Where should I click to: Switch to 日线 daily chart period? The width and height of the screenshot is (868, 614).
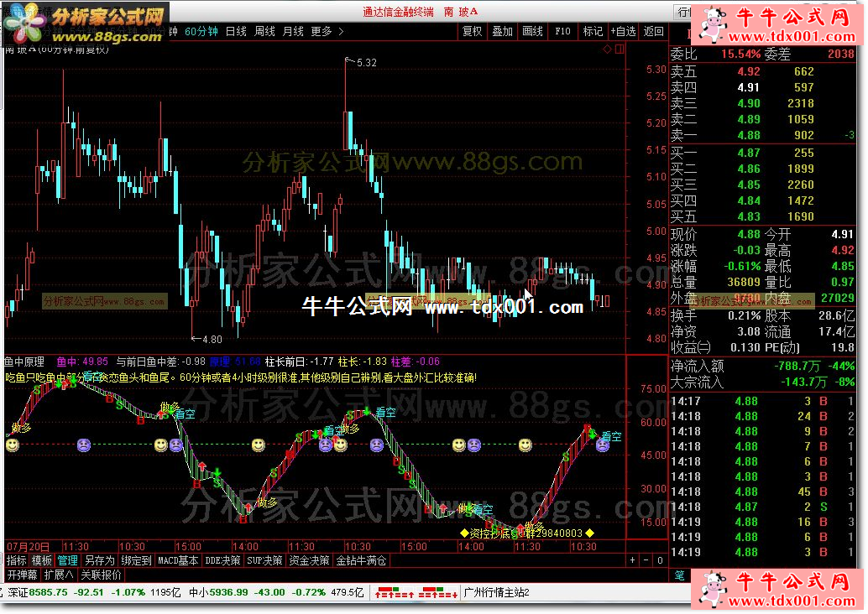pyautogui.click(x=236, y=32)
